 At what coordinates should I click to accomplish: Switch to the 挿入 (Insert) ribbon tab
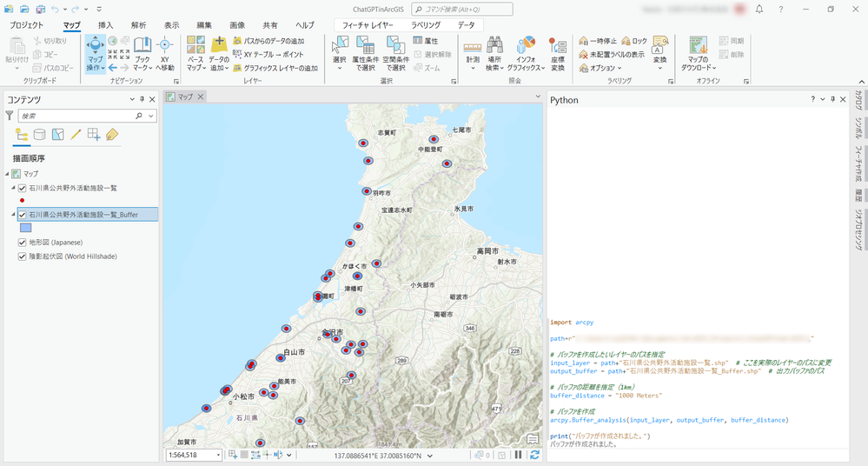tap(105, 25)
